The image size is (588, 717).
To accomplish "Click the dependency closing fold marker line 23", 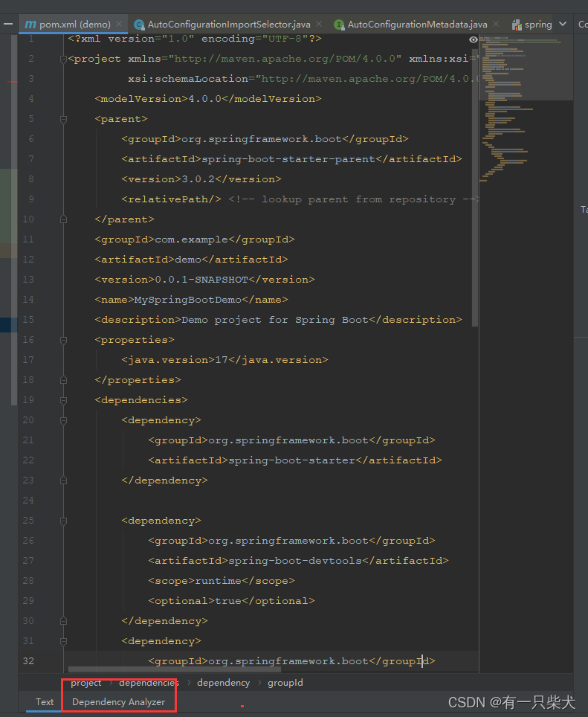I will click(63, 480).
